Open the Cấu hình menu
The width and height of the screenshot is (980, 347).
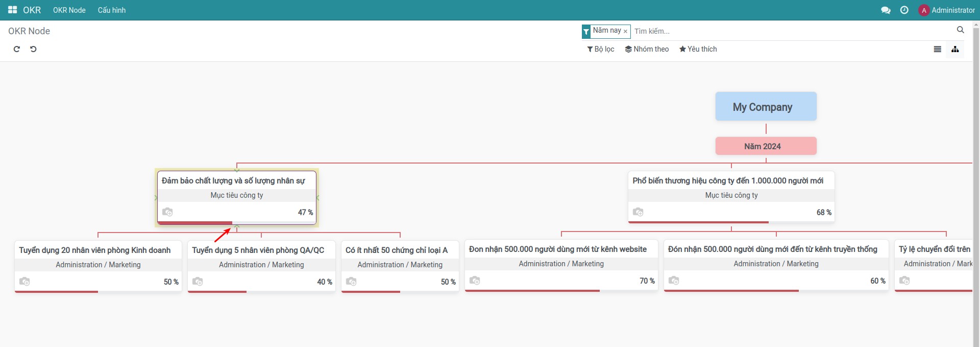pos(112,10)
